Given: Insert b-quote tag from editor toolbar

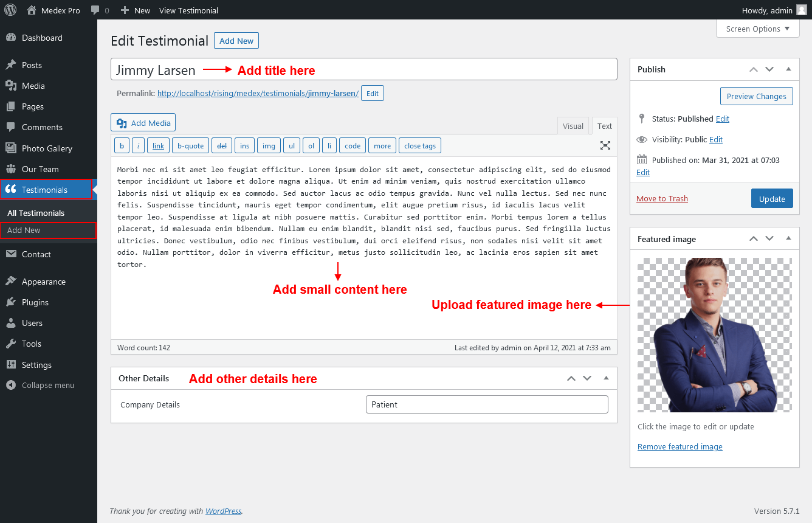Looking at the screenshot, I should click(190, 146).
